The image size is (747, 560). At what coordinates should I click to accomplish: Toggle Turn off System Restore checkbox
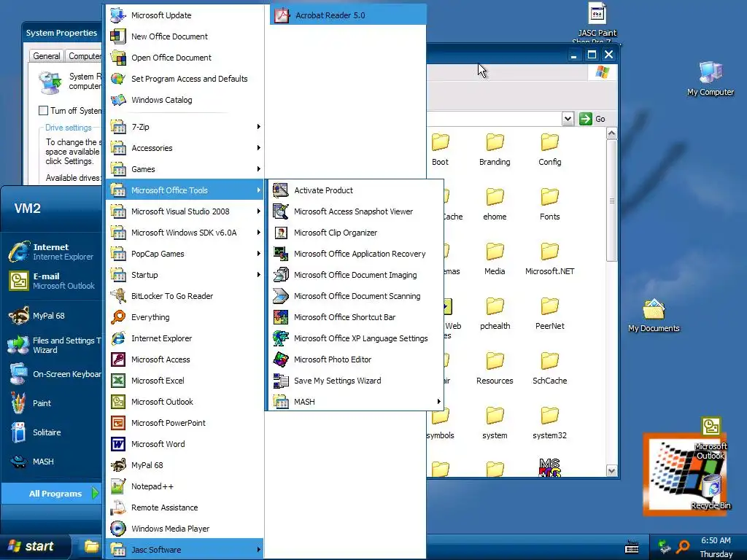[x=43, y=111]
